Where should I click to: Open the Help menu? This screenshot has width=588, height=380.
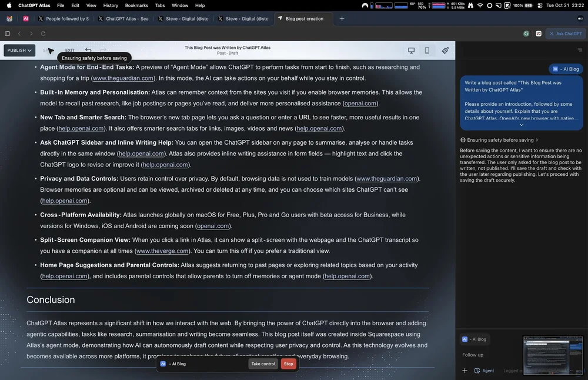point(200,5)
